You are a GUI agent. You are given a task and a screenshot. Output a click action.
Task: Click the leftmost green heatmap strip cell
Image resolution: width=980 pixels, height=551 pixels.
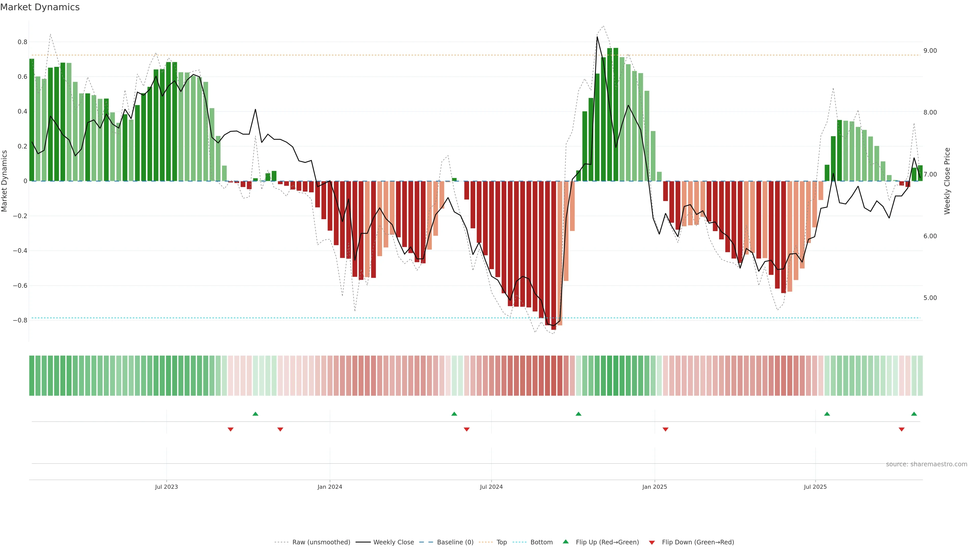32,375
